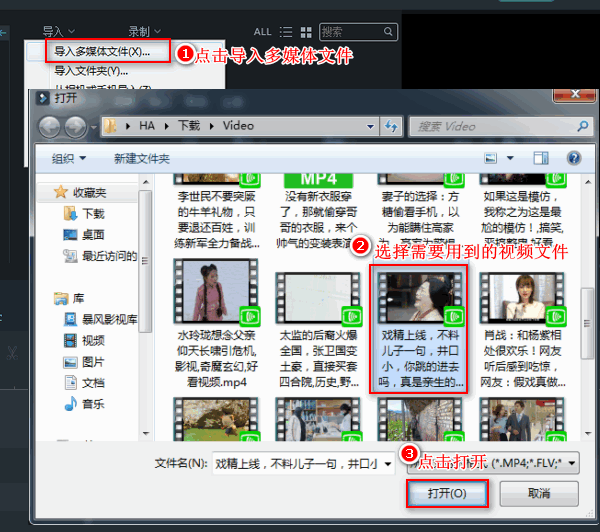Switch media library to grid view
Image resolution: width=600 pixels, height=532 pixels.
pos(306,32)
